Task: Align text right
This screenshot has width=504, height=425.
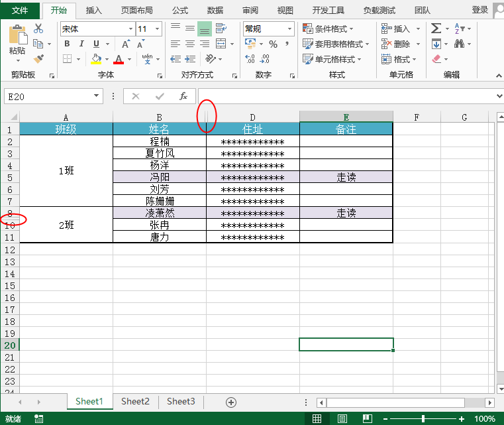Action: click(205, 44)
